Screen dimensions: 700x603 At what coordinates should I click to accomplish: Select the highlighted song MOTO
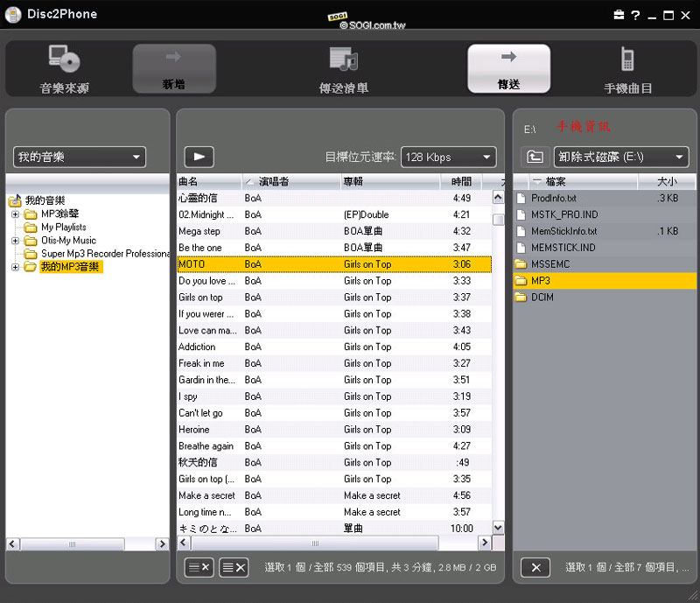click(x=334, y=264)
